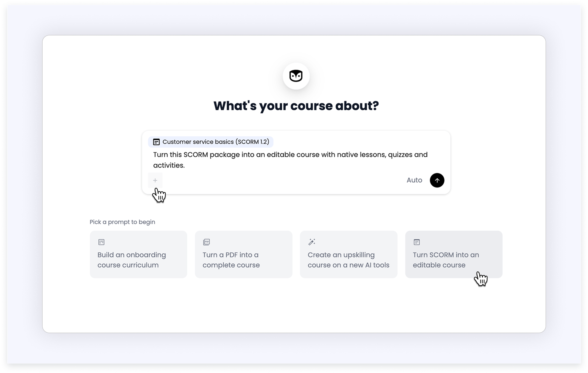Open the Auto mode selector

click(x=414, y=180)
